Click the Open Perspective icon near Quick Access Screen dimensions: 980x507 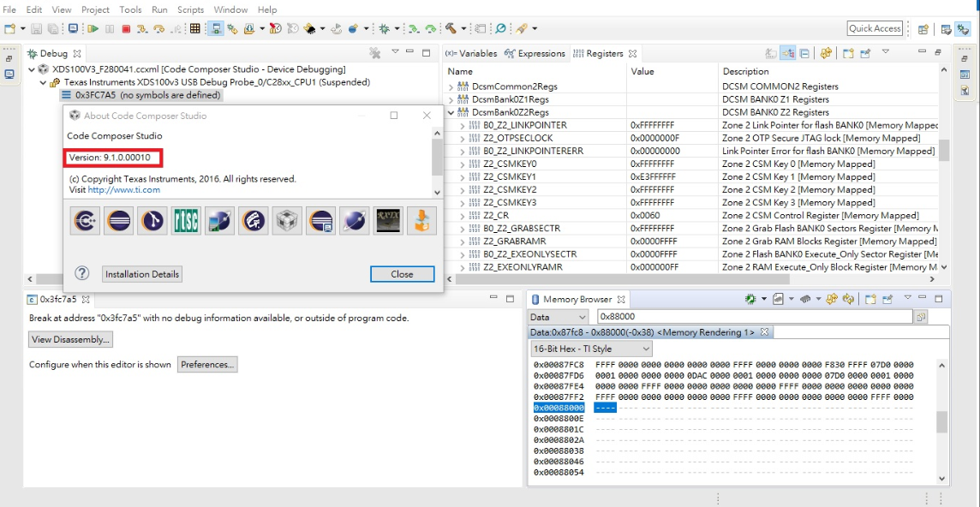[923, 29]
